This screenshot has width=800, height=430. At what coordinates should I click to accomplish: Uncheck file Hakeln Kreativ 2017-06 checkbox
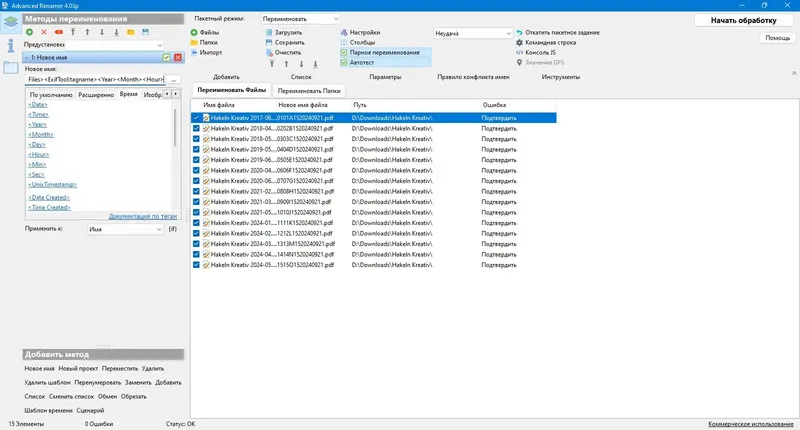(196, 118)
